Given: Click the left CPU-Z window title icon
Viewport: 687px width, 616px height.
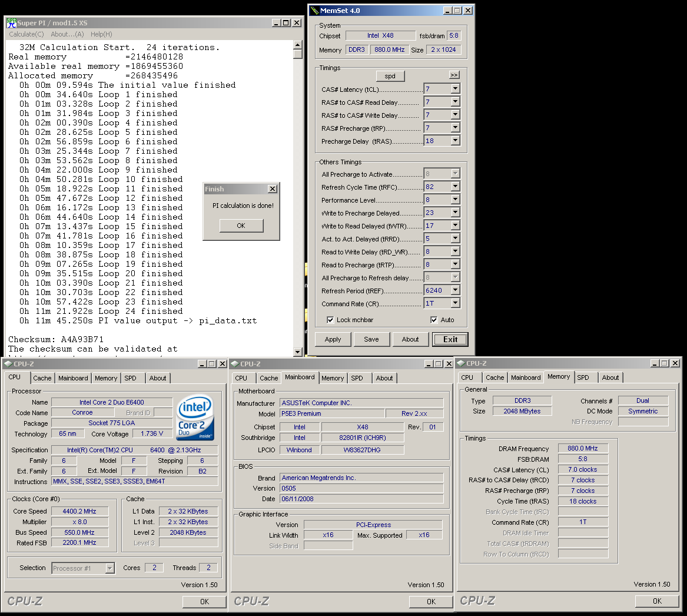Looking at the screenshot, I should click(8, 364).
